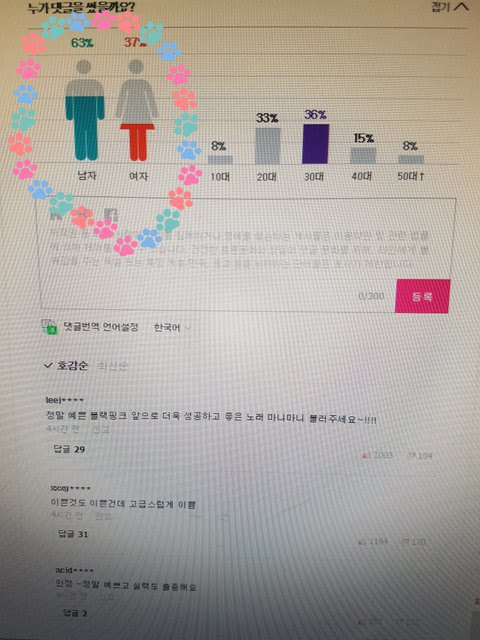Click the comment translation icon beside 댓글번역

[49, 327]
